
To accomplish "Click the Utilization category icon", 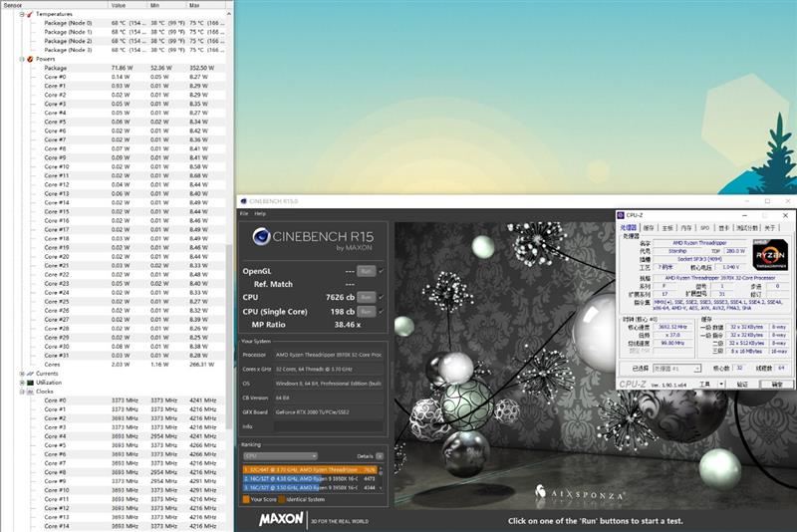I will (x=30, y=383).
